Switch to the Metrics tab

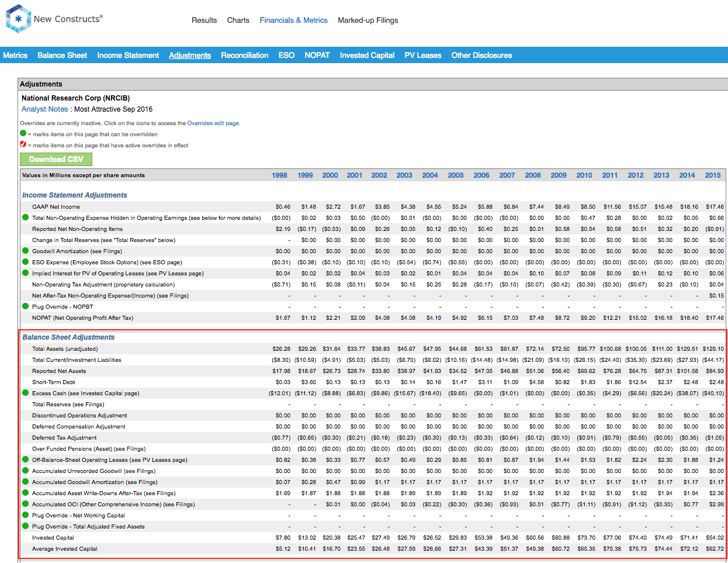tap(15, 55)
